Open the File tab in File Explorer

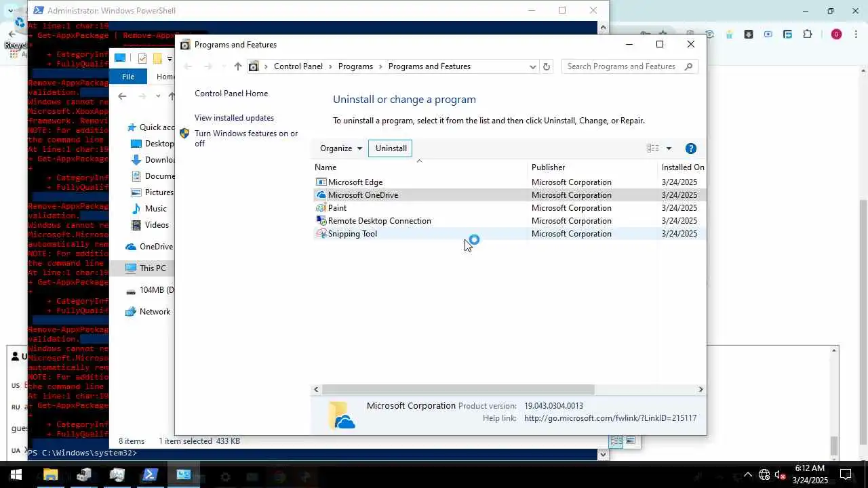click(128, 77)
